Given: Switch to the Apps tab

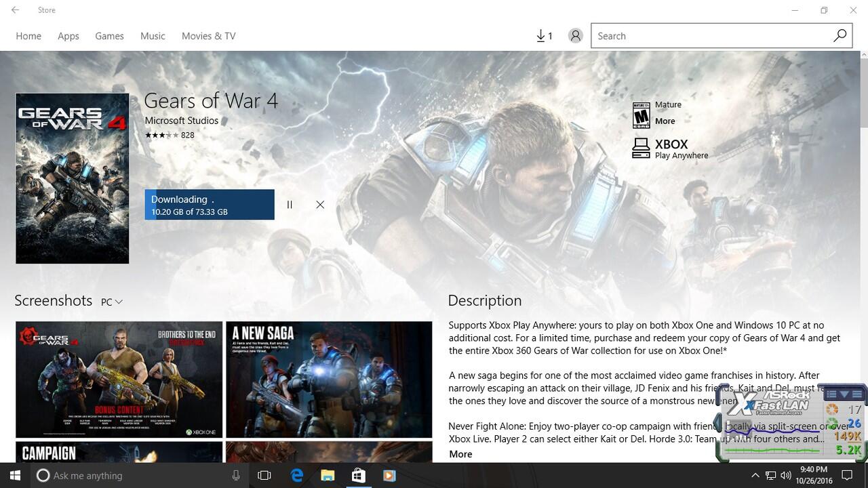Looking at the screenshot, I should click(68, 36).
